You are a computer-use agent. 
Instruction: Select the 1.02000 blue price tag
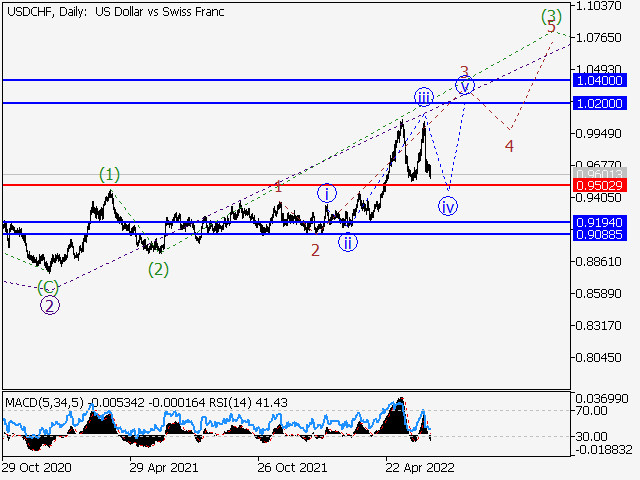600,103
